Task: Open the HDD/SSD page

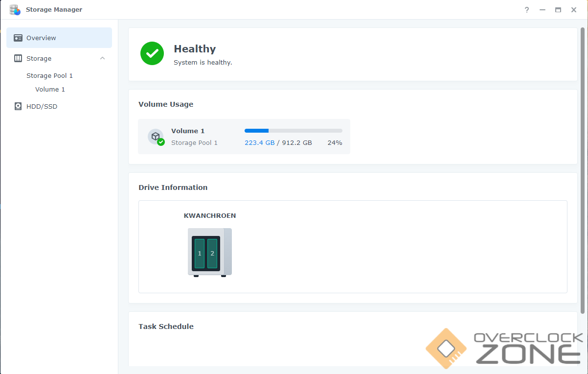Action: point(42,106)
